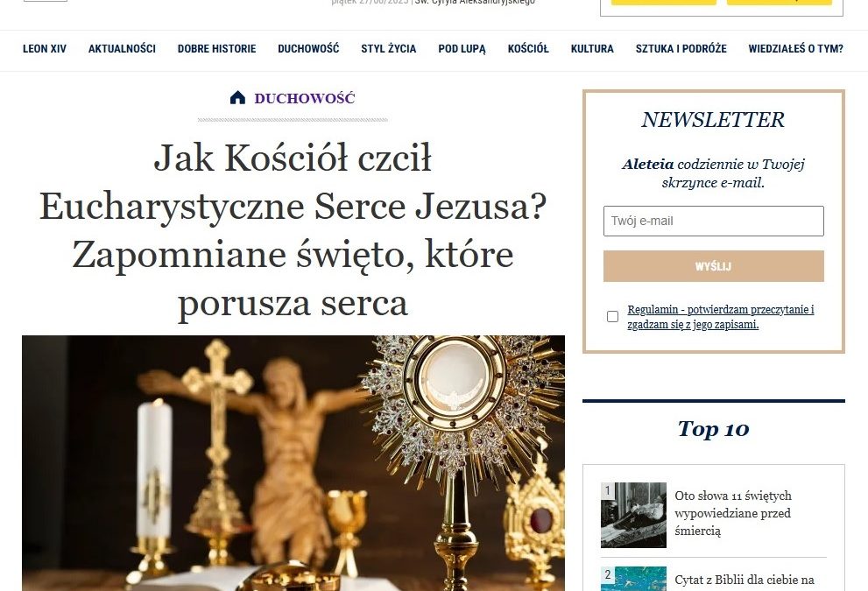Image resolution: width=868 pixels, height=591 pixels.
Task: Choose KOŚCIÓŁ from the top menu
Action: pyautogui.click(x=528, y=49)
